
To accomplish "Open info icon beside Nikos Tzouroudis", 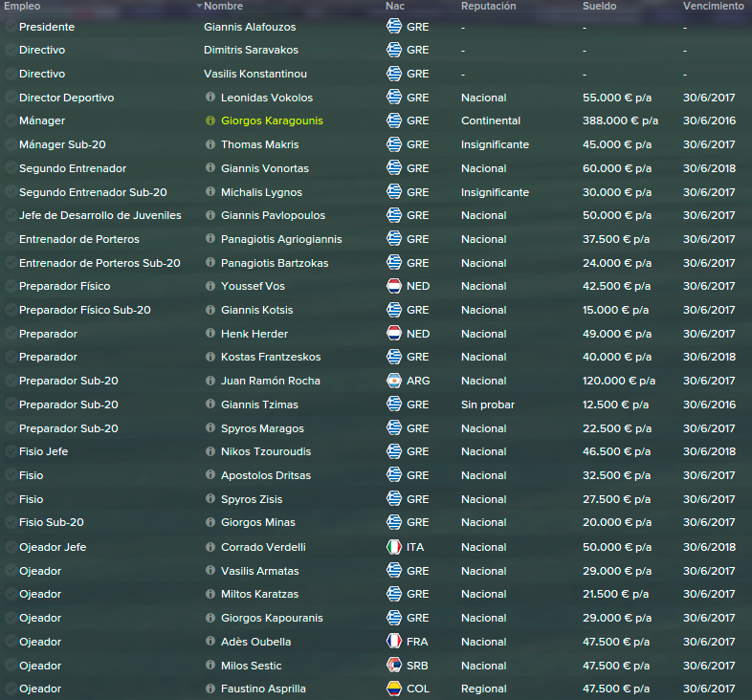I will 210,451.
